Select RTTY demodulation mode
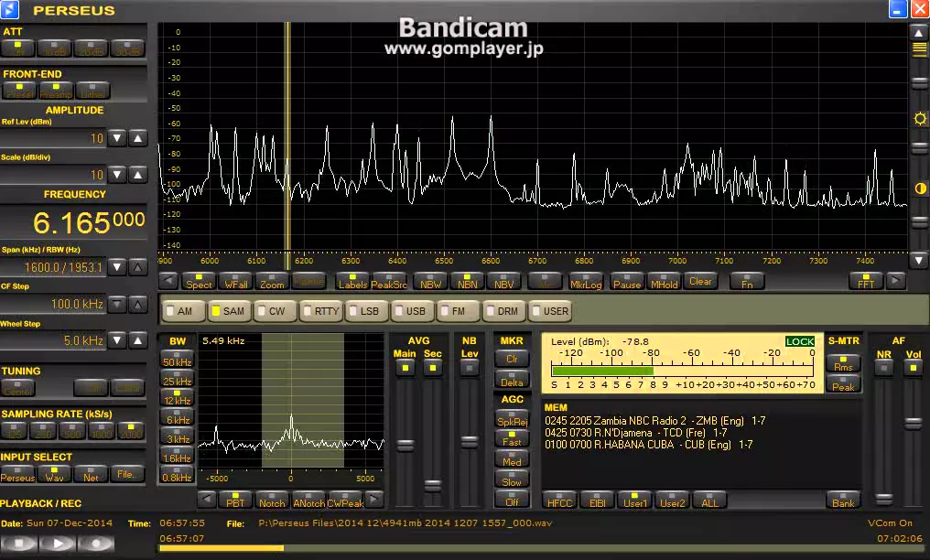 point(321,311)
